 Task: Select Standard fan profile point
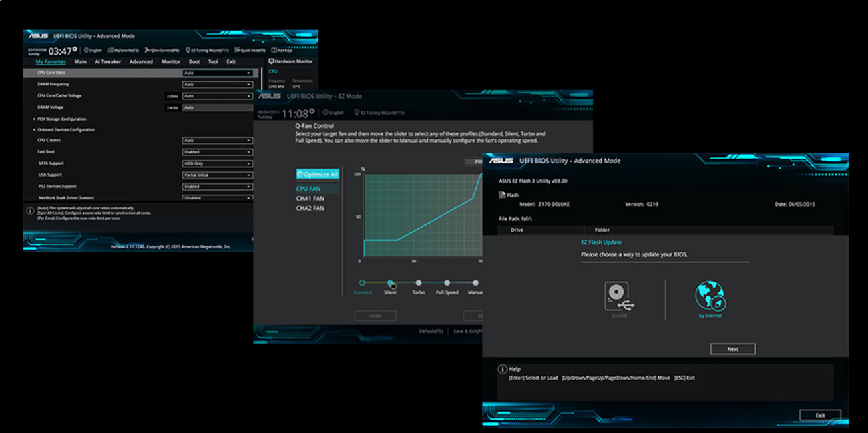pos(362,283)
